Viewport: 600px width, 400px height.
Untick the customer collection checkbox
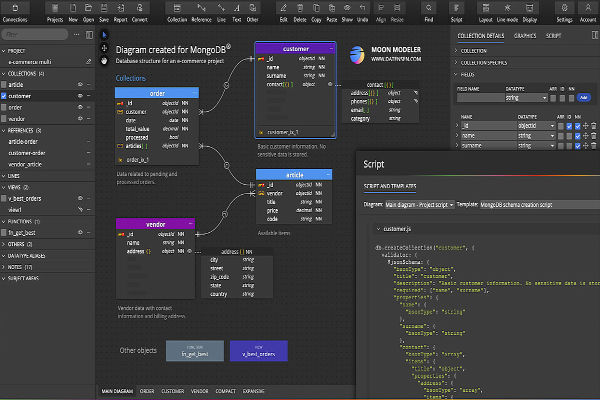4,96
